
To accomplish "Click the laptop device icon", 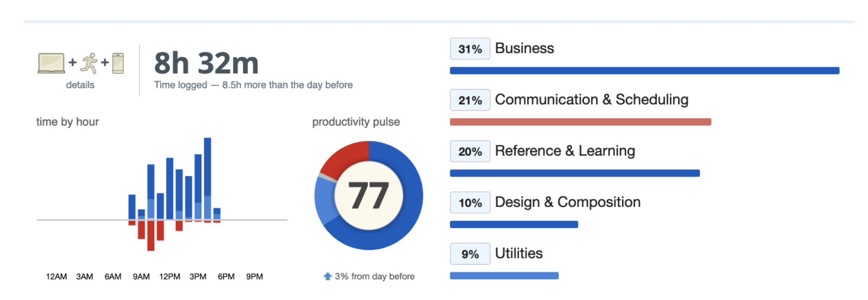I will point(51,63).
